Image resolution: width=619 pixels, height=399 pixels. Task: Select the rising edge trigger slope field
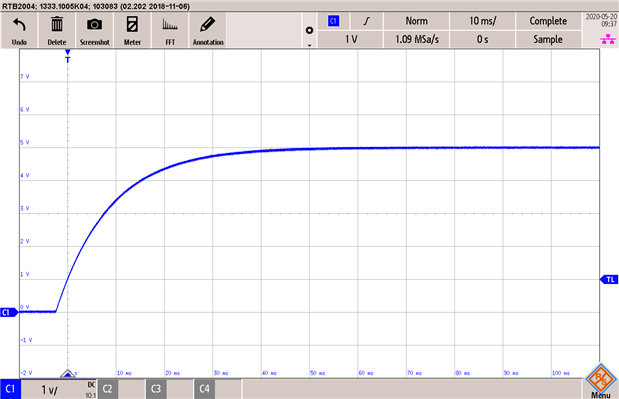367,21
